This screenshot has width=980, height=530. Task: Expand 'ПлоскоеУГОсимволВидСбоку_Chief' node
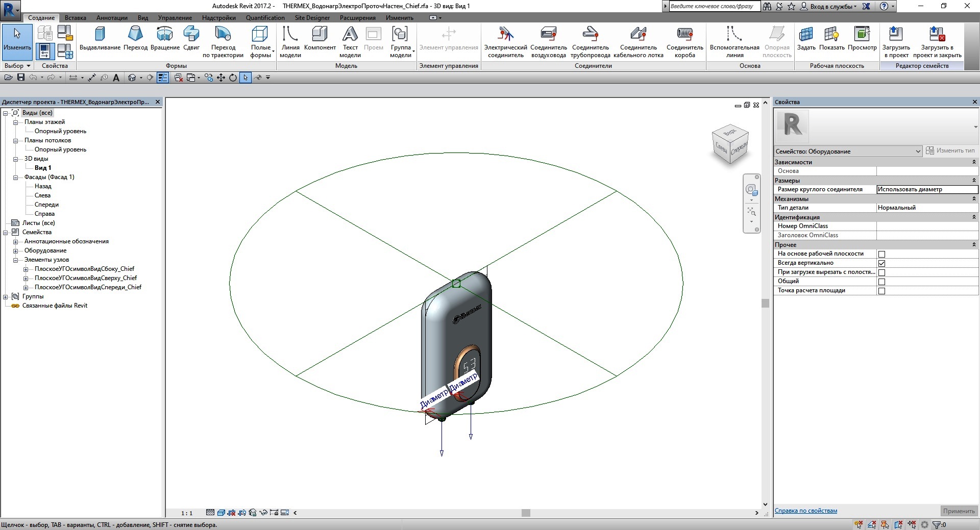point(26,269)
